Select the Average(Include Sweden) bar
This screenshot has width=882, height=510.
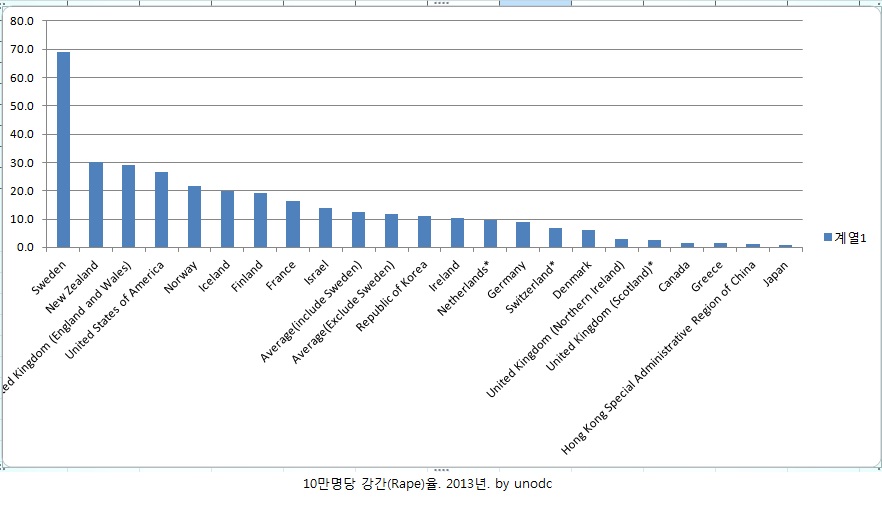[x=358, y=230]
